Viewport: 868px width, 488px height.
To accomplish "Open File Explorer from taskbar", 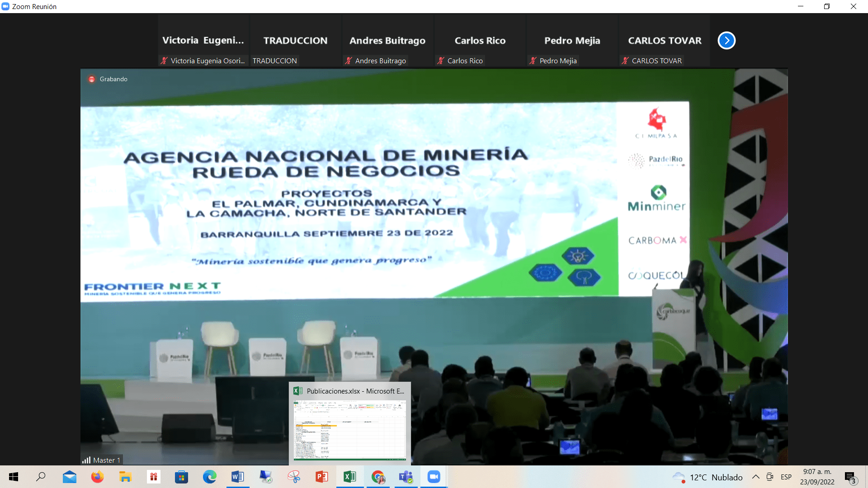I will [x=125, y=477].
